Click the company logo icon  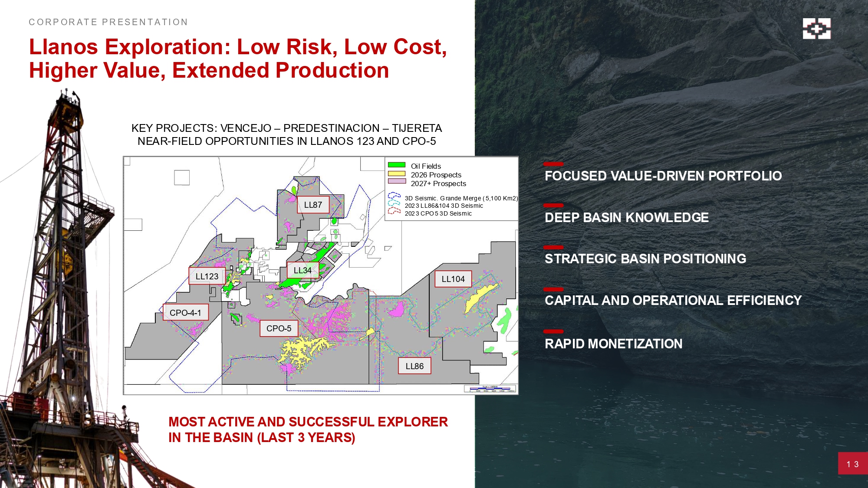pos(816,29)
